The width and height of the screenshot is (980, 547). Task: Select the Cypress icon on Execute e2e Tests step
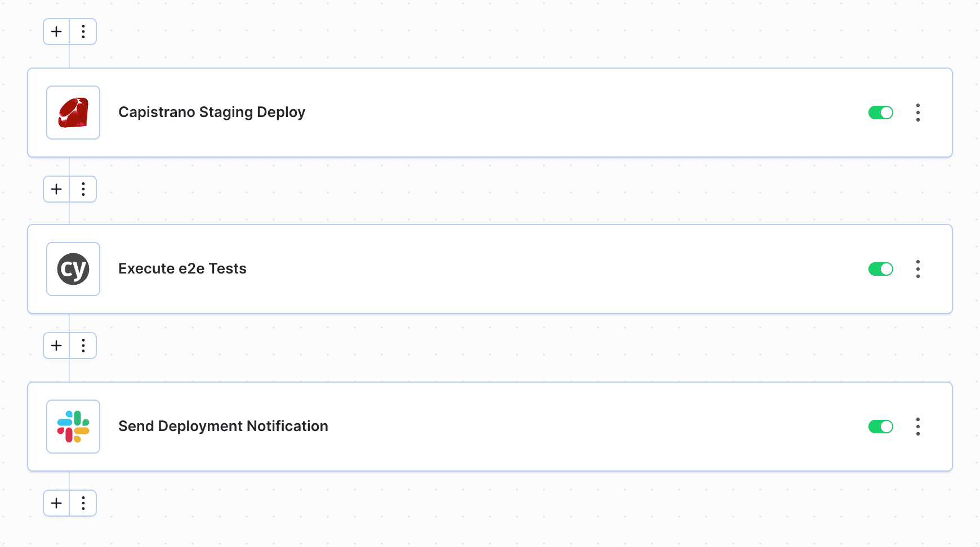[x=73, y=269]
